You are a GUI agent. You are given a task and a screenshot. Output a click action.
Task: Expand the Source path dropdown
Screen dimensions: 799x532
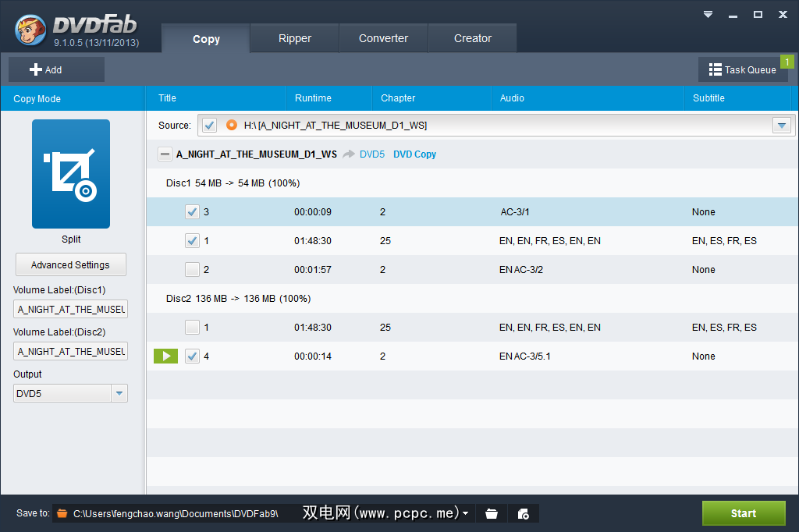click(x=781, y=126)
